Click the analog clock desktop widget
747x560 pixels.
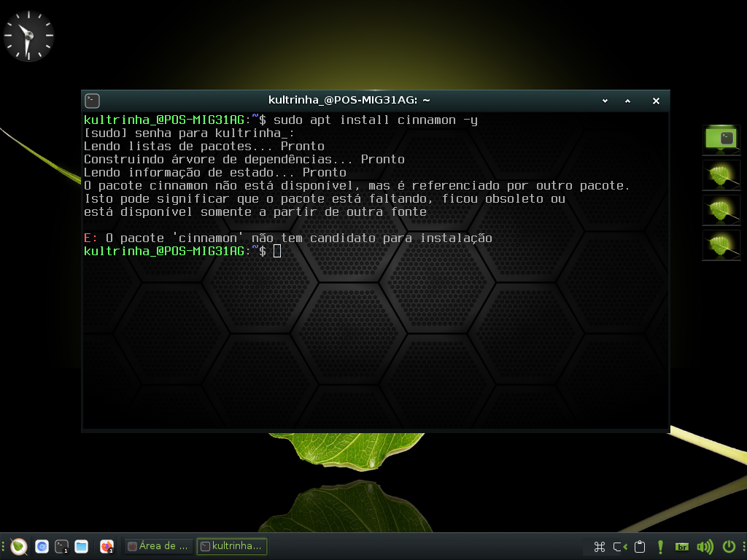(x=28, y=36)
